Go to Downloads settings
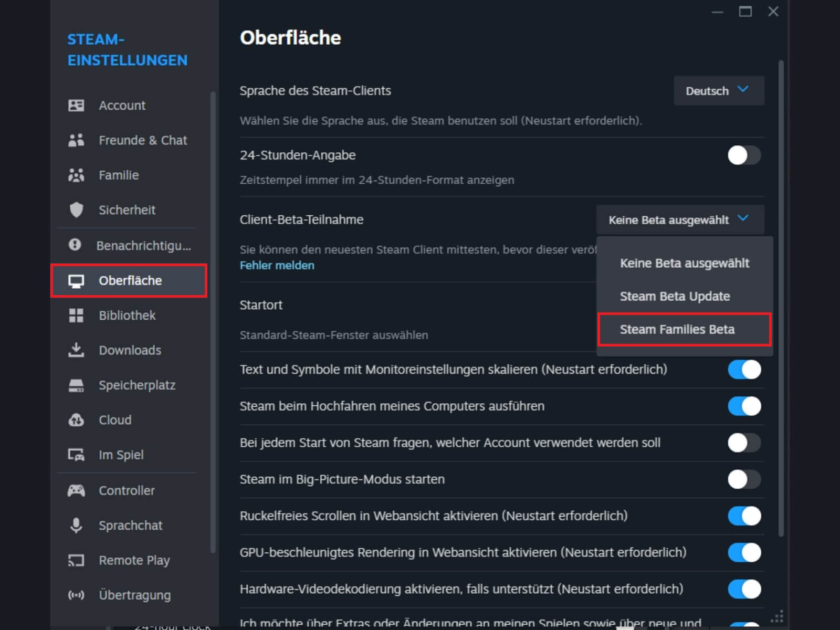840x630 pixels. (129, 350)
